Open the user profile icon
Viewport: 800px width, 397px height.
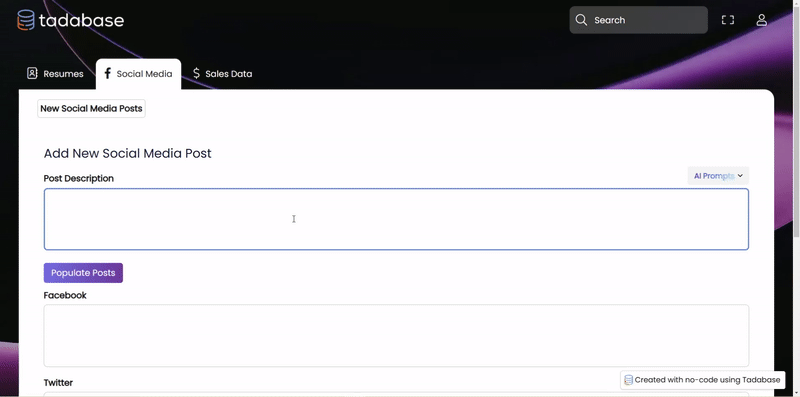coord(761,20)
